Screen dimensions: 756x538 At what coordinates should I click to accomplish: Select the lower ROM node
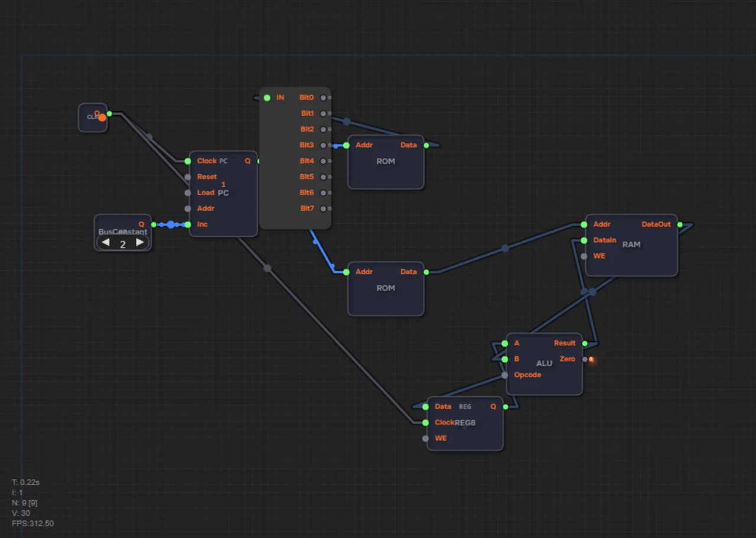386,289
